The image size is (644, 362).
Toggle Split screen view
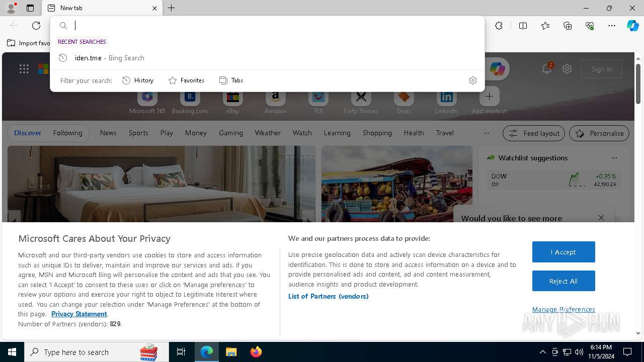523,26
